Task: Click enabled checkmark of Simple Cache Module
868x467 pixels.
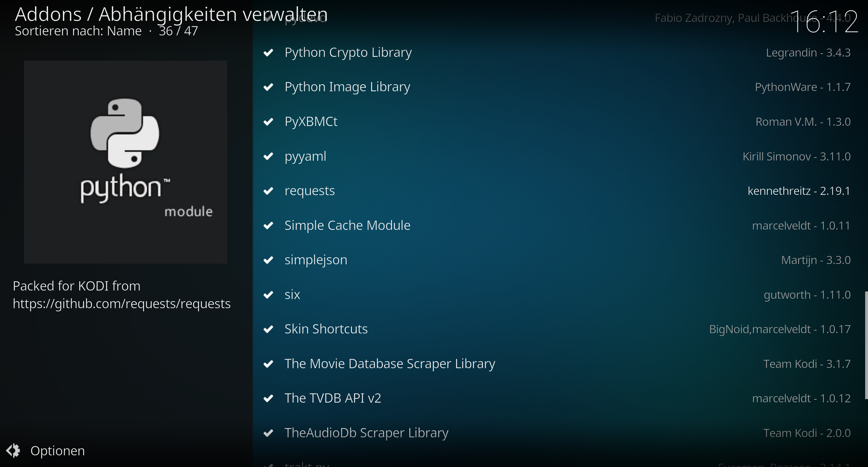Action: [x=268, y=225]
